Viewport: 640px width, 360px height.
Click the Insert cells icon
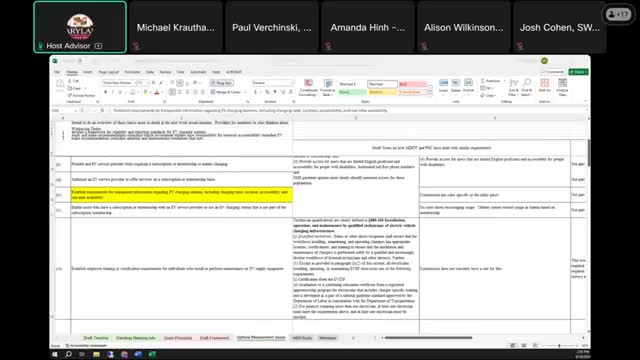pos(443,86)
